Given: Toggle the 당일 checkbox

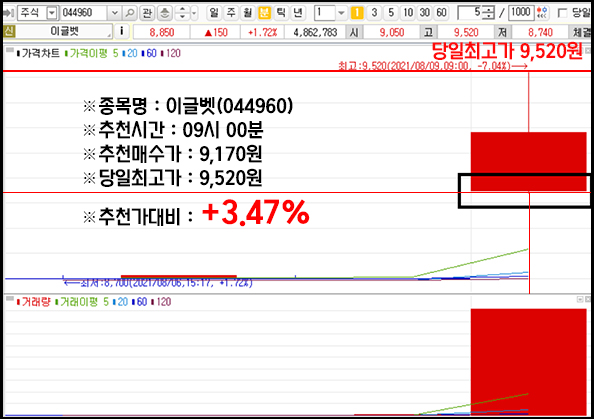Looking at the screenshot, I should 563,13.
